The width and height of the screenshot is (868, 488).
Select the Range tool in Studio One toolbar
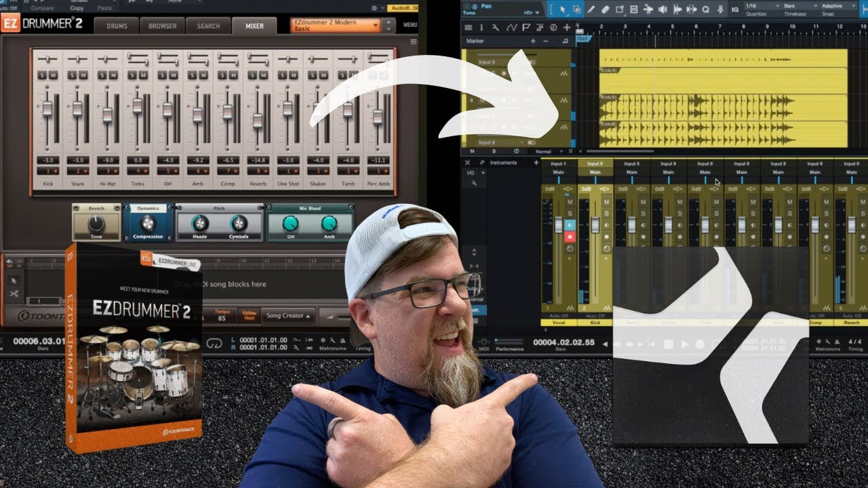577,9
